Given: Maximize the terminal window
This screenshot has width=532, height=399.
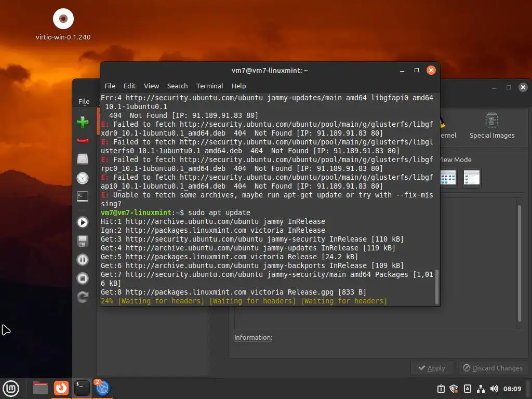Looking at the screenshot, I should (x=417, y=70).
